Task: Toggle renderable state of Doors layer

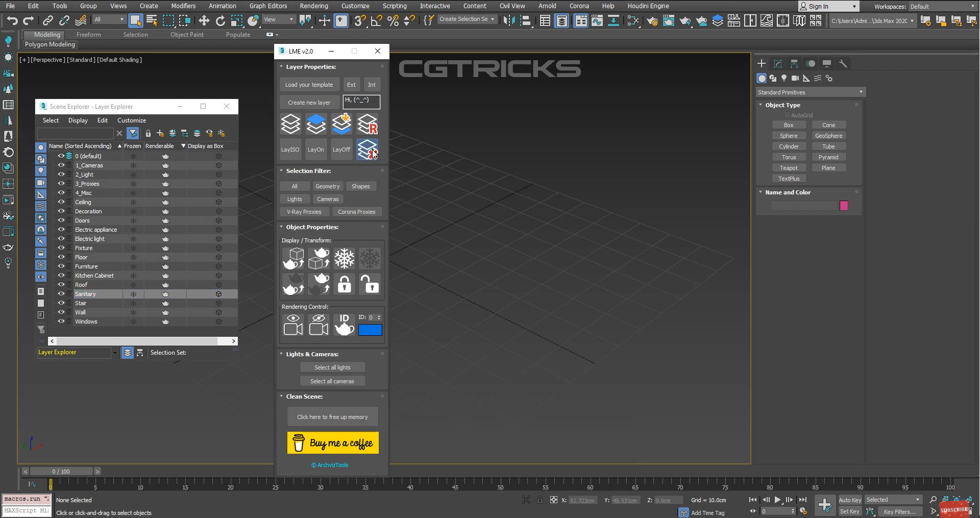Action: (165, 220)
